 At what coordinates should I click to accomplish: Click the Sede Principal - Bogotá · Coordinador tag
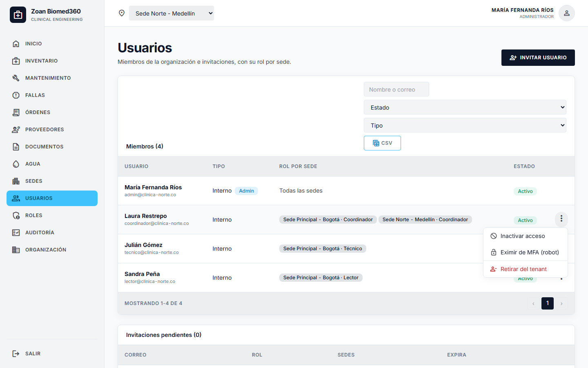(328, 220)
